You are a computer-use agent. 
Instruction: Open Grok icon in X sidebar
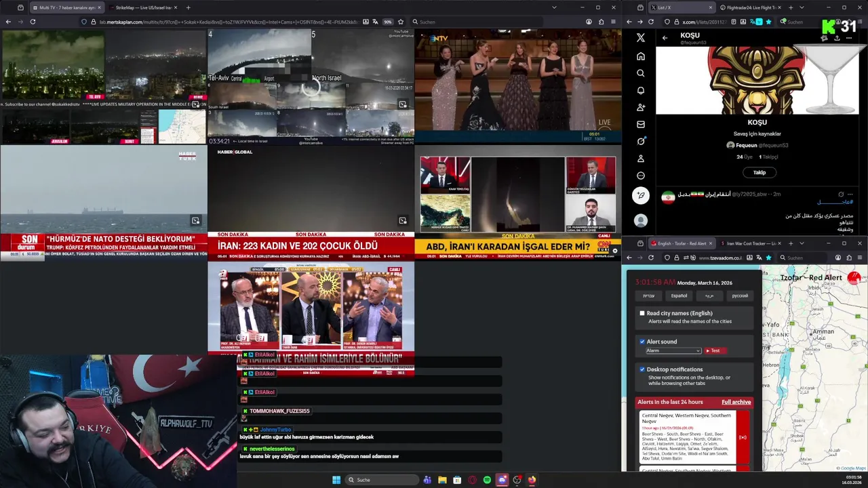click(641, 141)
